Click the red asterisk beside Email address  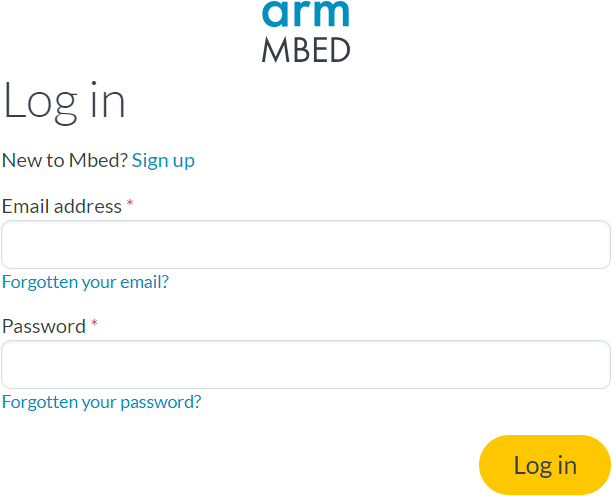[x=130, y=206]
